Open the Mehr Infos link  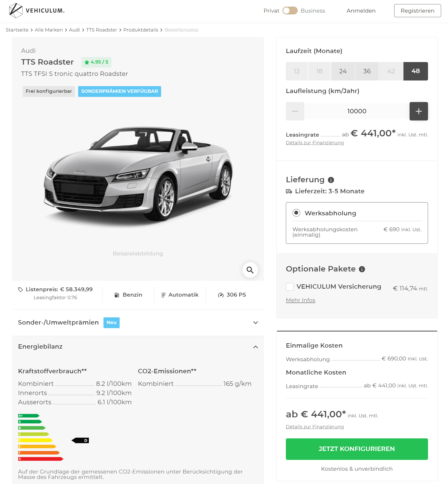pos(300,300)
